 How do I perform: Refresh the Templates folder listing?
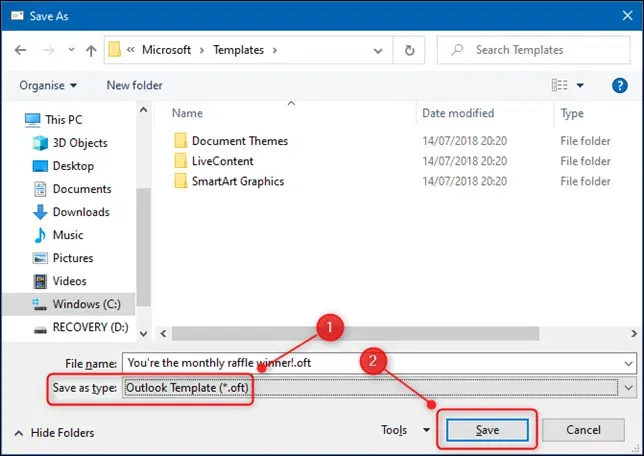point(409,50)
